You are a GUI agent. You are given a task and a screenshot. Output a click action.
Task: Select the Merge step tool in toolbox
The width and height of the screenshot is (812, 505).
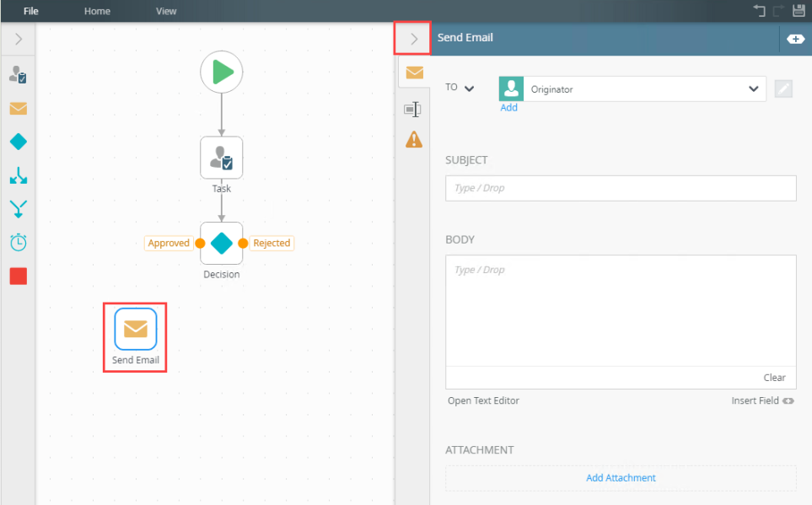(18, 209)
